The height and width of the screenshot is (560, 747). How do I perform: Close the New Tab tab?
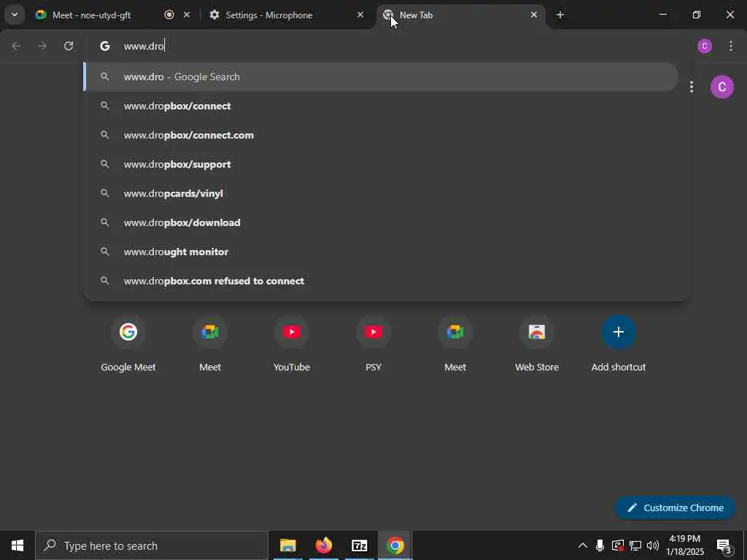click(x=533, y=15)
